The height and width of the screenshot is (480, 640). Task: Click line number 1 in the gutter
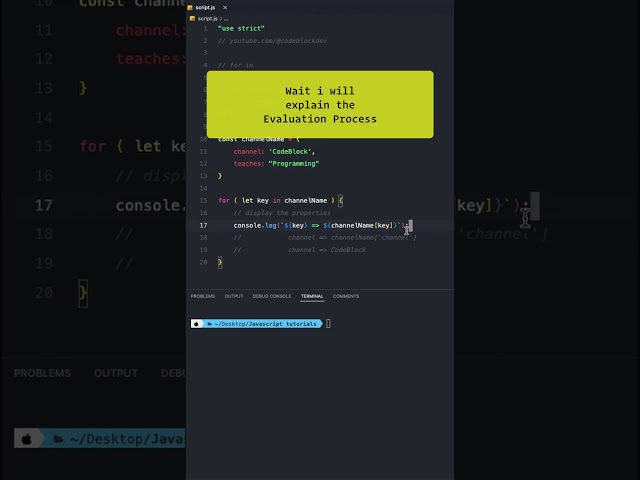(205, 28)
